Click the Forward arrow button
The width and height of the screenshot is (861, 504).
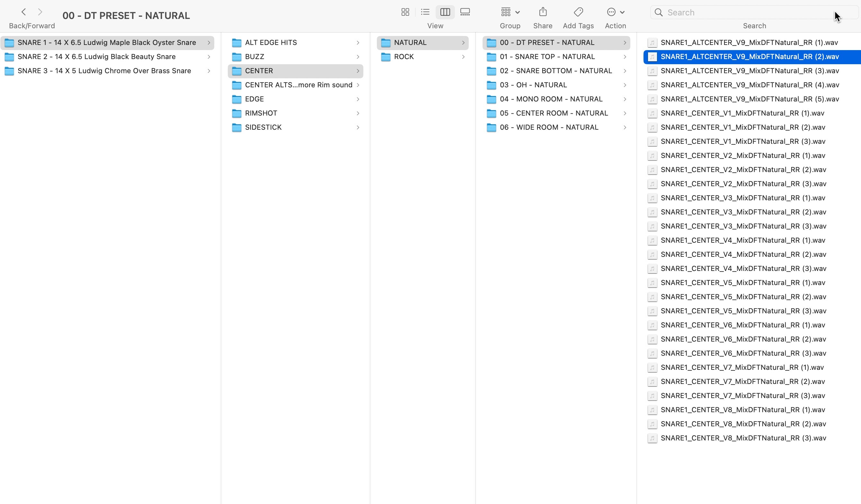(x=40, y=12)
